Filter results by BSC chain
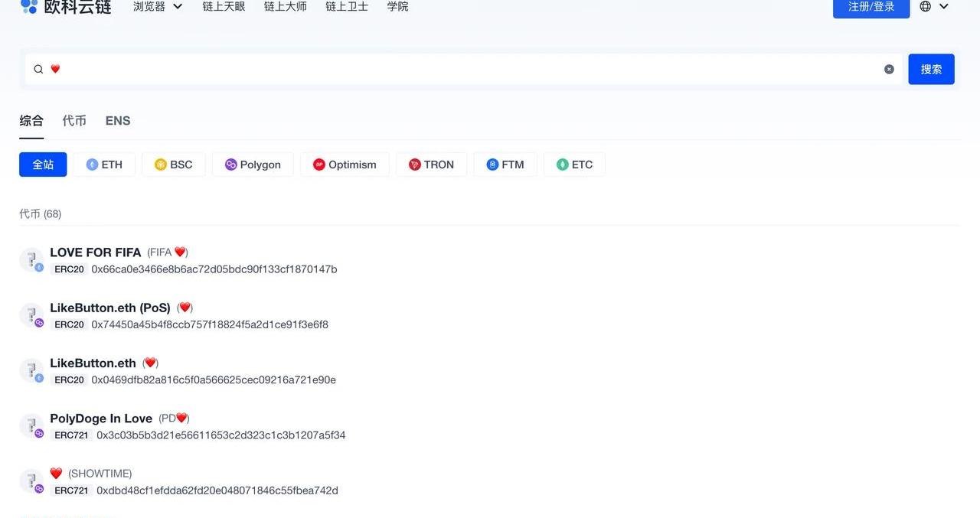Image resolution: width=980 pixels, height=518 pixels. (174, 165)
